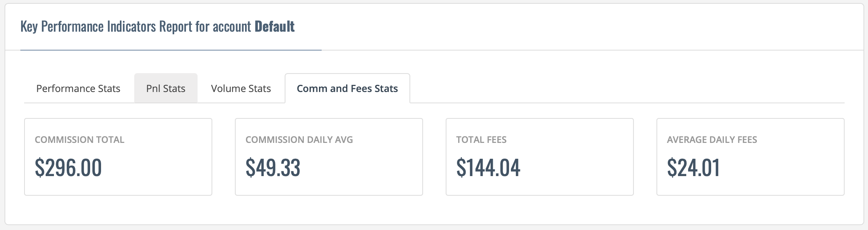Click the AVERAGE DAILY FEES label
The image size is (868, 230).
tap(712, 140)
